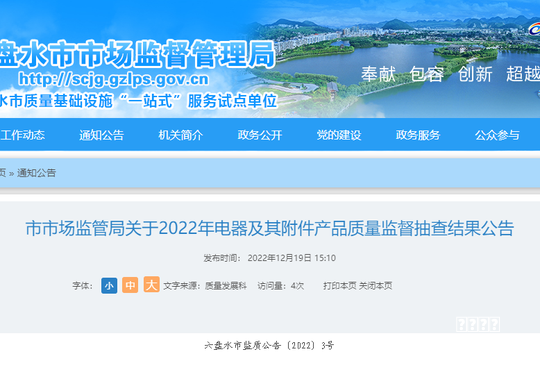Viewport: 540px width, 370px height.
Task: Click the 访问量: 4次 visit count
Action: (281, 286)
